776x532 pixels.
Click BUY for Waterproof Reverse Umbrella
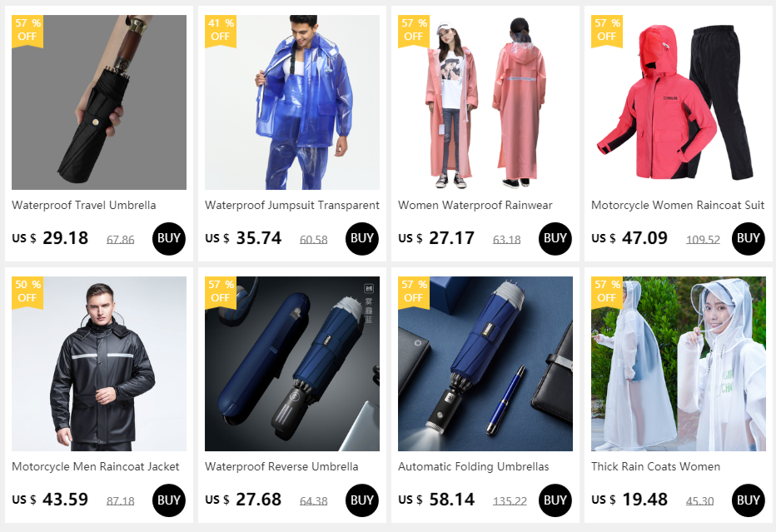pyautogui.click(x=361, y=500)
